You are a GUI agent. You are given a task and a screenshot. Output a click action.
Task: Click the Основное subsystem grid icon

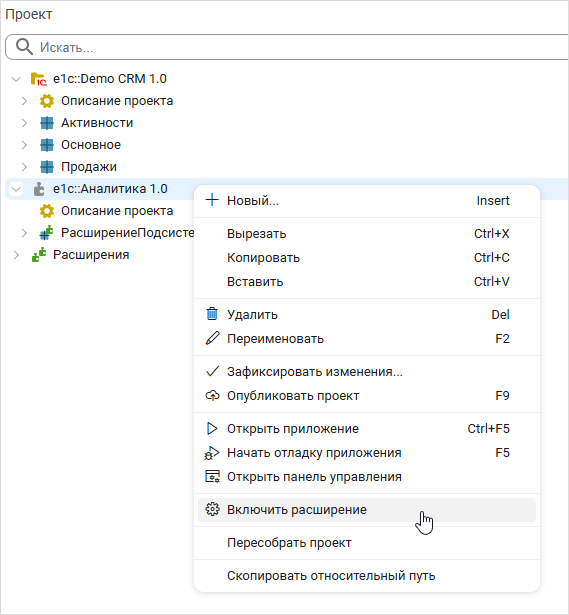[x=47, y=145]
